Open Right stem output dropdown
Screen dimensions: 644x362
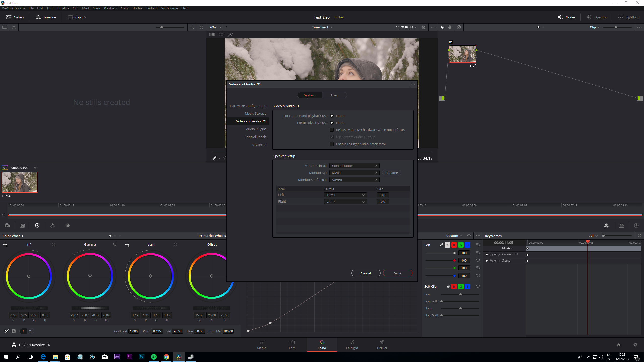click(345, 202)
